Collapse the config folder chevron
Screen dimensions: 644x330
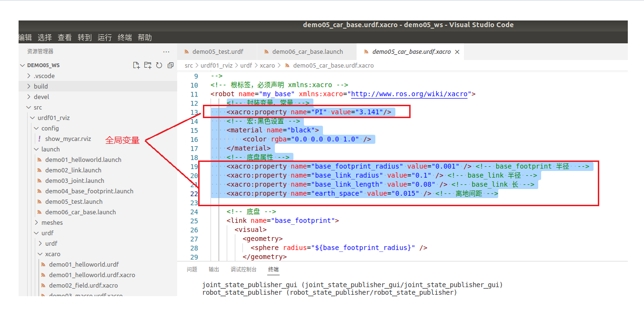36,128
